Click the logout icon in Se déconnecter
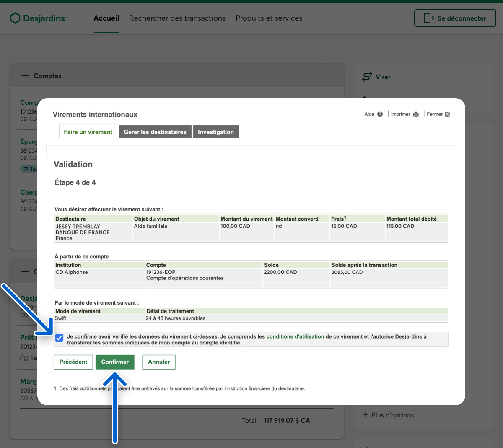This screenshot has width=503, height=448. (x=429, y=18)
